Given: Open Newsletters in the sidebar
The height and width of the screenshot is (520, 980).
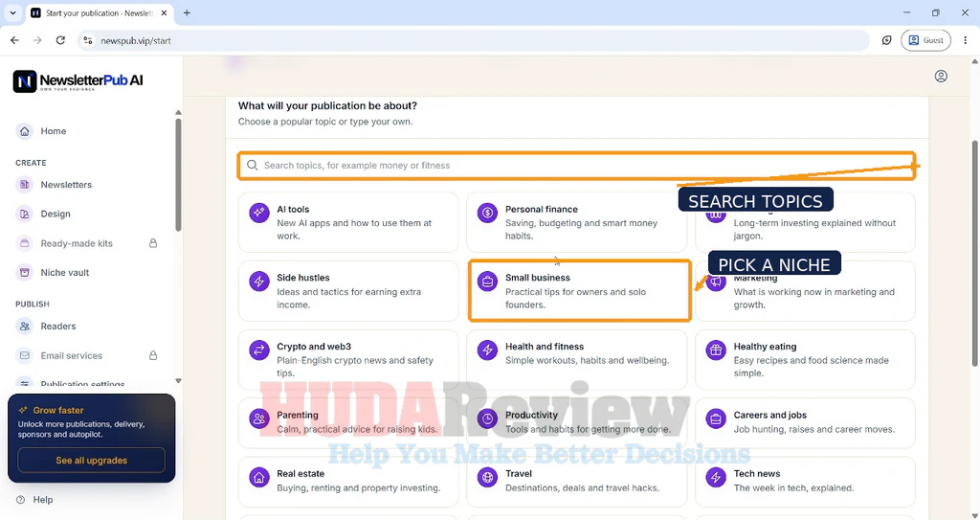Looking at the screenshot, I should tap(66, 185).
